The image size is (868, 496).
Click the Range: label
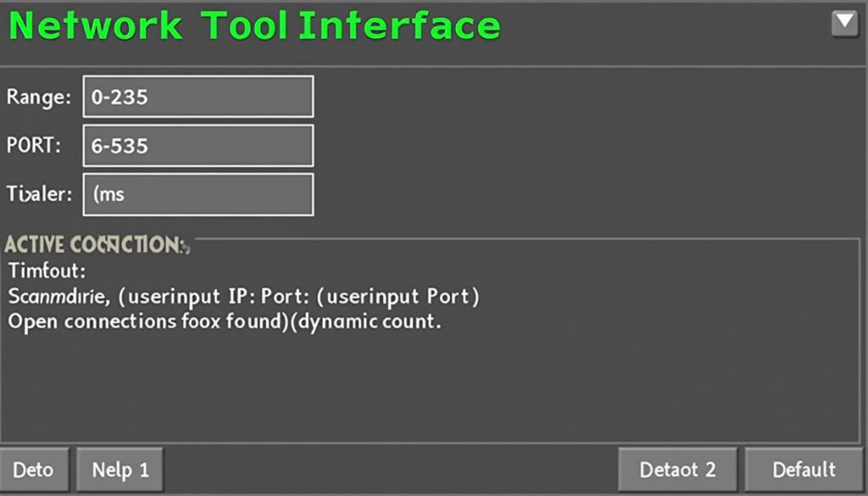click(x=39, y=98)
